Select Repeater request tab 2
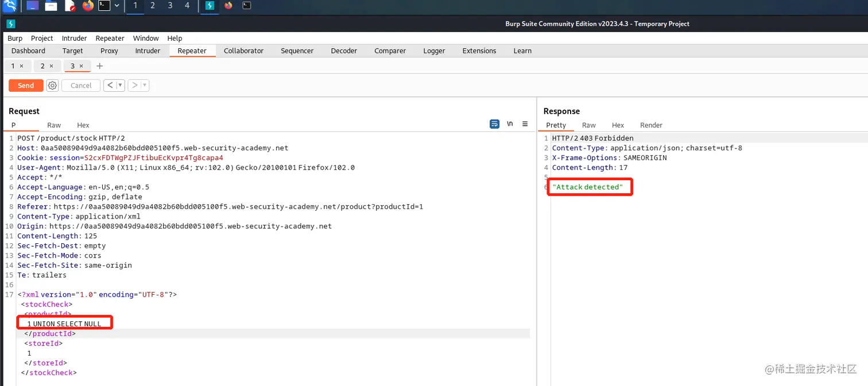This screenshot has width=868, height=386. click(42, 66)
